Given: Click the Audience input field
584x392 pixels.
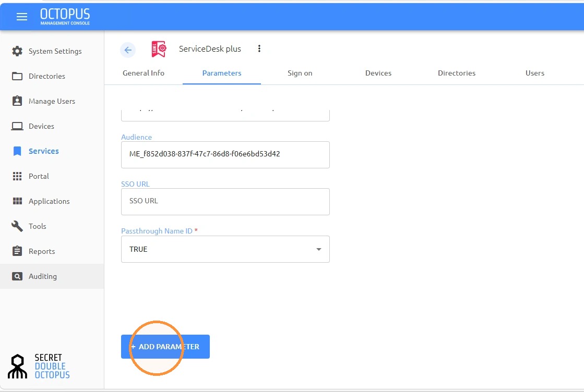Looking at the screenshot, I should point(225,155).
